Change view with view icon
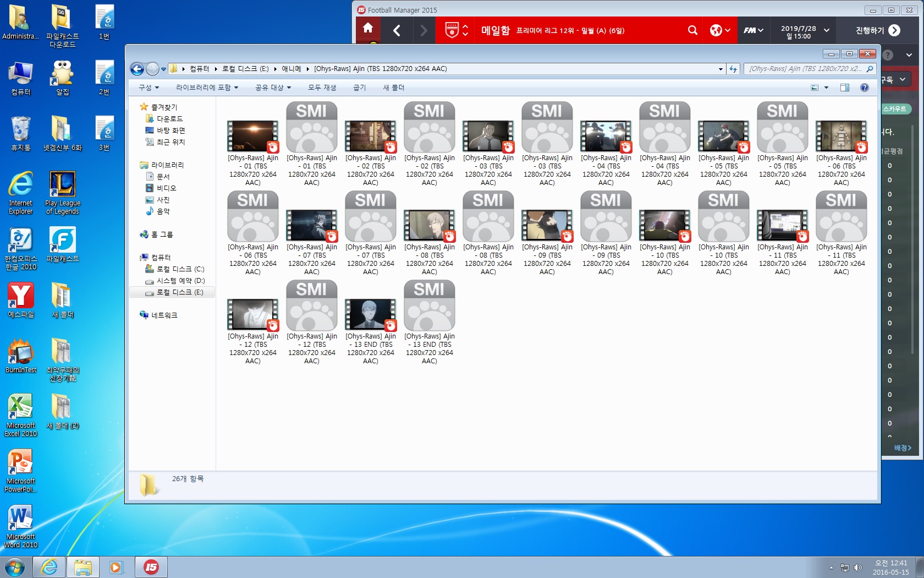 [x=815, y=88]
